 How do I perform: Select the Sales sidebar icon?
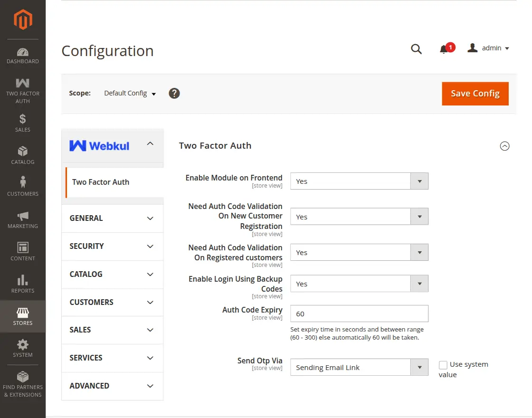click(22, 123)
